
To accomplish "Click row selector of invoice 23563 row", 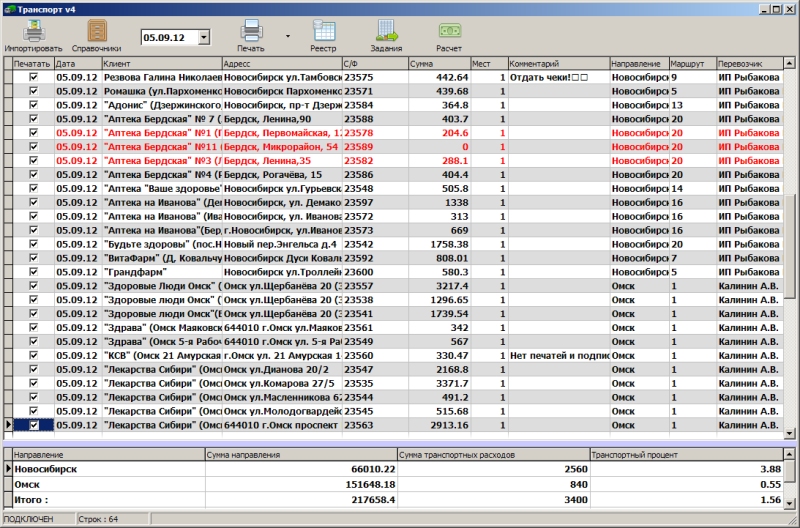I will coord(8,425).
